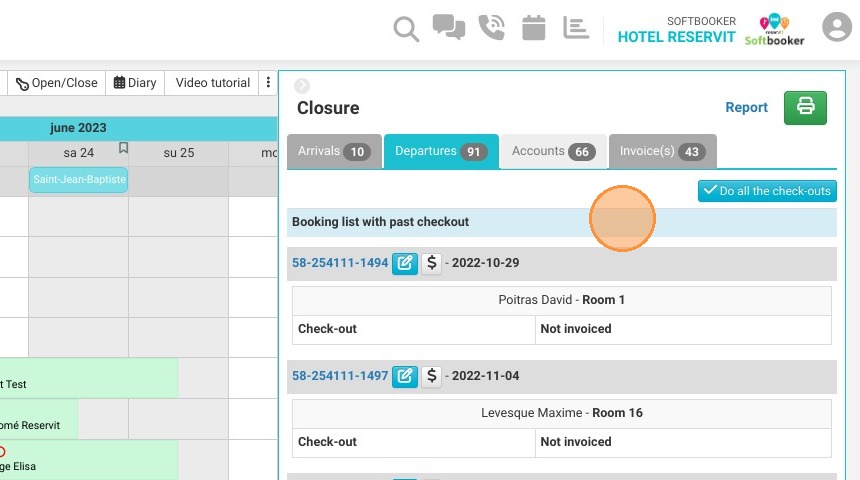Click the Softbooker logo
This screenshot has width=860, height=480.
(774, 30)
